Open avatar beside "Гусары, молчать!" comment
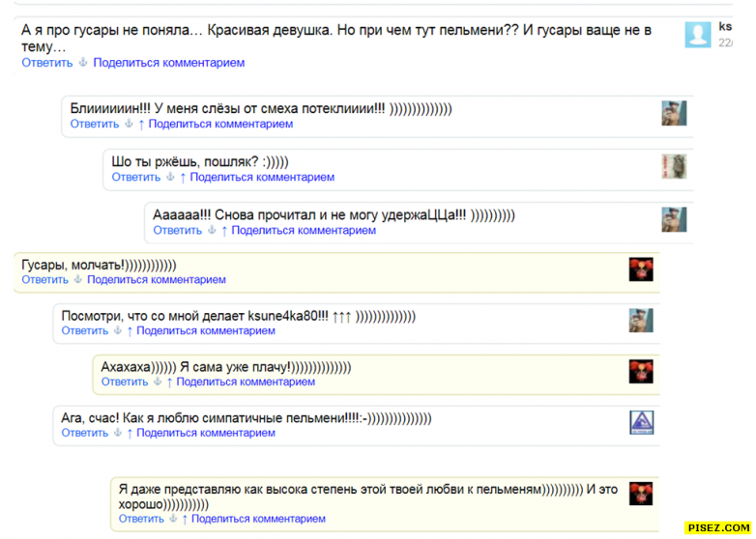Viewport: 756px width, 539px height. (641, 269)
